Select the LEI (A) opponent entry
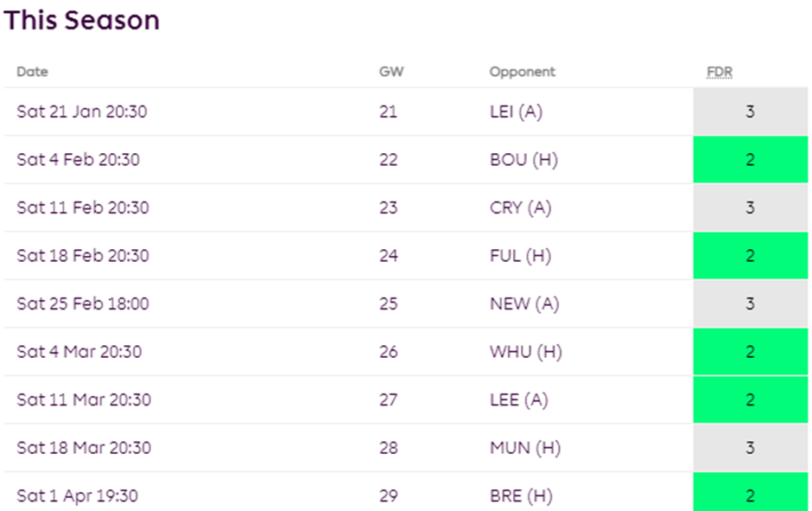Image resolution: width=812 pixels, height=511 pixels. 516,112
